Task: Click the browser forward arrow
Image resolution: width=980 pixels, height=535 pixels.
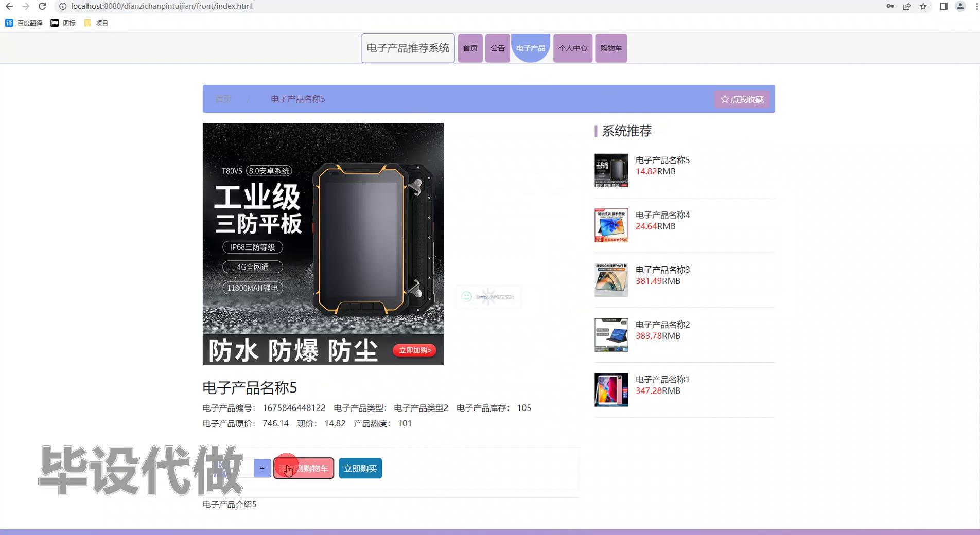Action: (26, 6)
